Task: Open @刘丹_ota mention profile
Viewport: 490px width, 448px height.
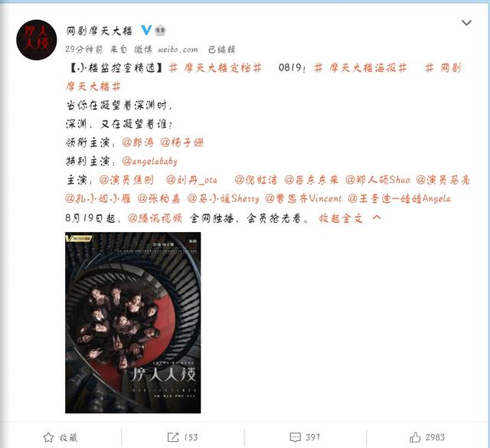Action: tap(191, 180)
